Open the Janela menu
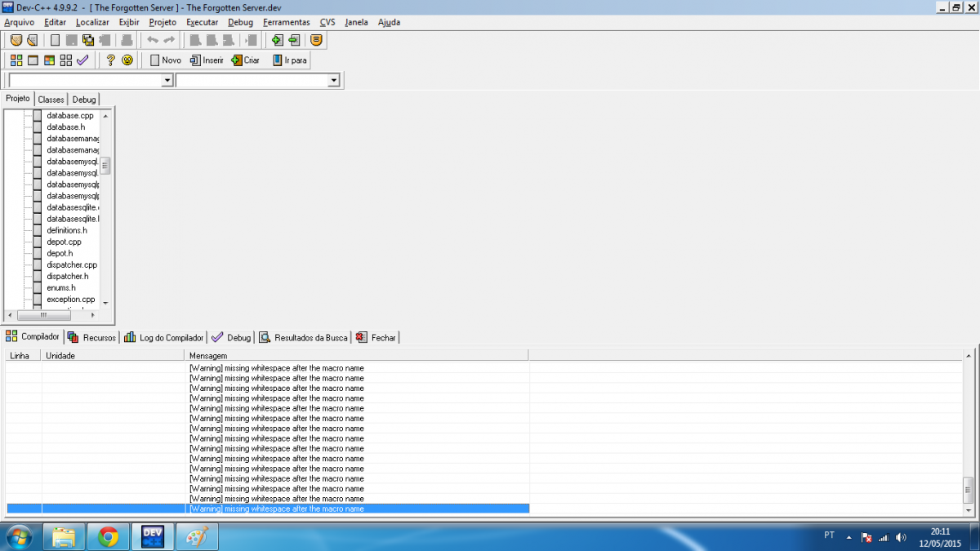Image resolution: width=980 pixels, height=551 pixels. pyautogui.click(x=357, y=22)
